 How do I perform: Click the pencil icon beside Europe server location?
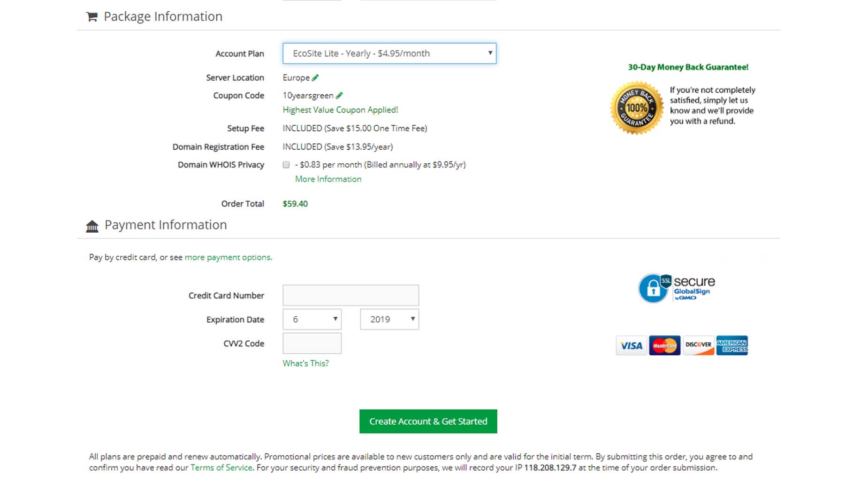pos(315,77)
